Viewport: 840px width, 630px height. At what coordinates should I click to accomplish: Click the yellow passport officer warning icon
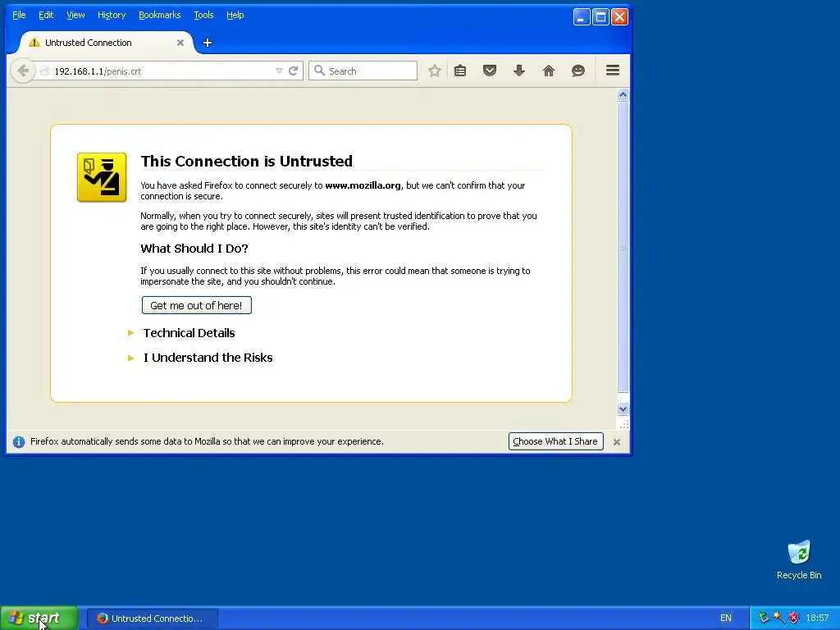(102, 177)
